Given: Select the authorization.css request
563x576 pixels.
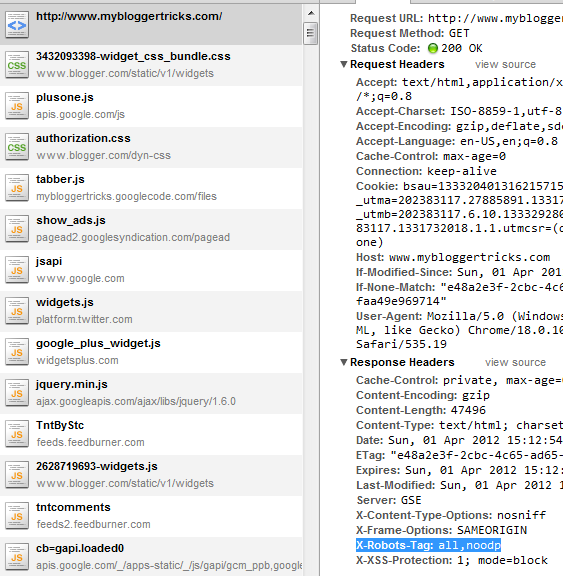Looking at the screenshot, I should (151, 148).
